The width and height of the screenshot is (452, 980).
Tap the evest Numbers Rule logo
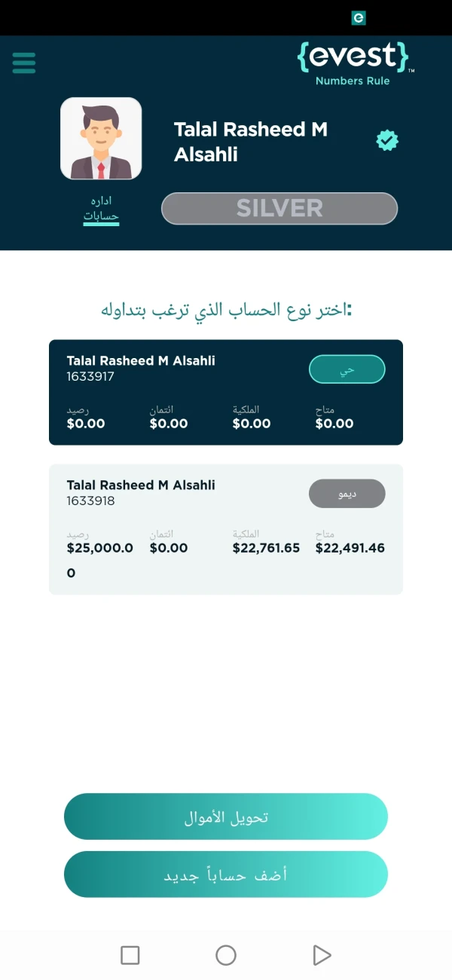[x=356, y=63]
